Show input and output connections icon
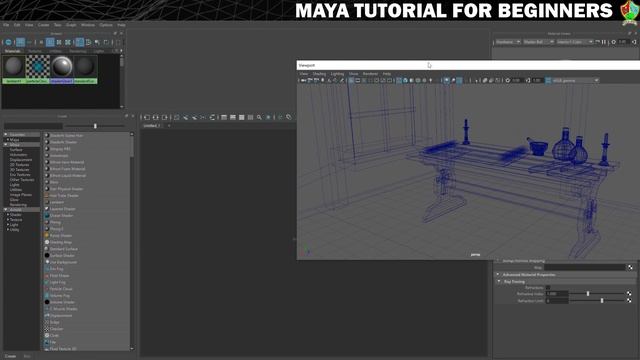This screenshot has height=360, width=640. 156,118
